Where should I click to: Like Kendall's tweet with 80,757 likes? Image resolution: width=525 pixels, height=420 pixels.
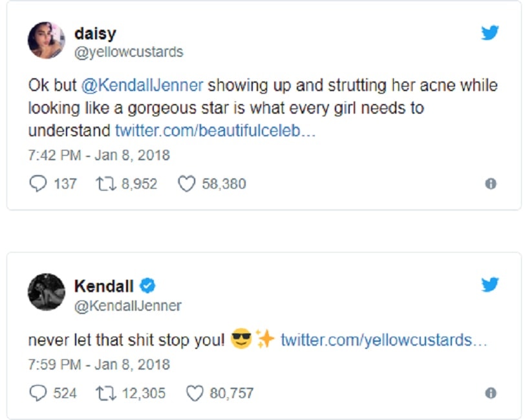click(x=194, y=393)
